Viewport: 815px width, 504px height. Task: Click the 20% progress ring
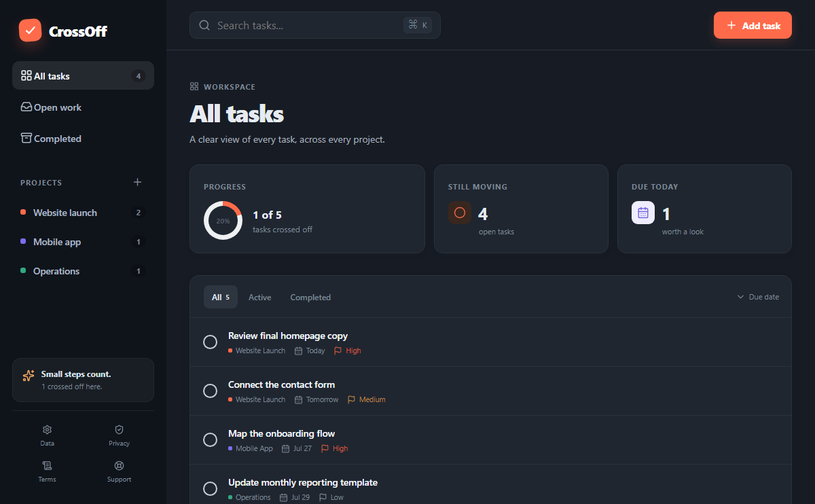click(223, 221)
